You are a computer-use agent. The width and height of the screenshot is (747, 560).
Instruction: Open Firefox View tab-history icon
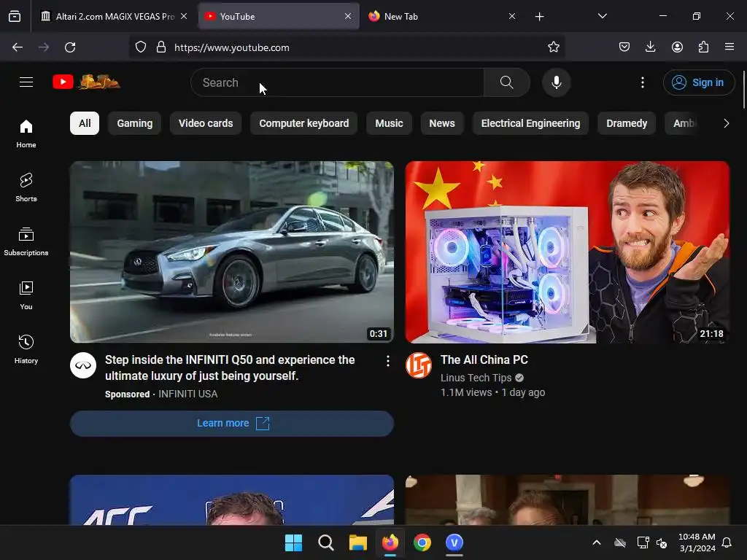(15, 16)
